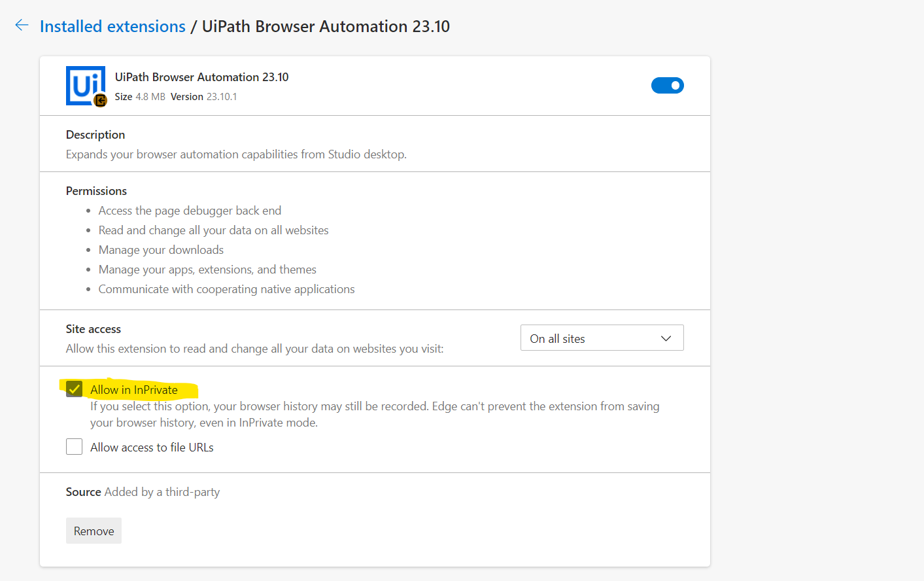This screenshot has width=924, height=581.
Task: Disable the UiPath Browser Automation extension toggle
Action: (x=667, y=86)
